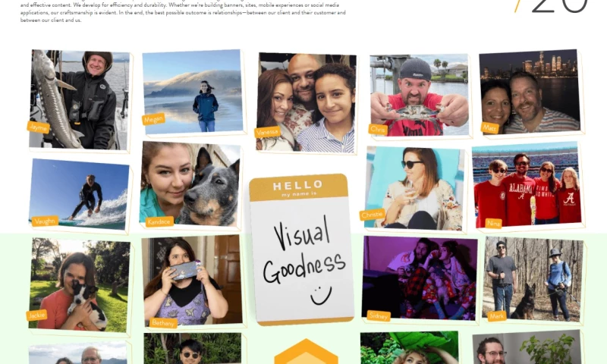The height and width of the screenshot is (364, 607).
Task: Click the Megan name tag
Action: [x=154, y=119]
